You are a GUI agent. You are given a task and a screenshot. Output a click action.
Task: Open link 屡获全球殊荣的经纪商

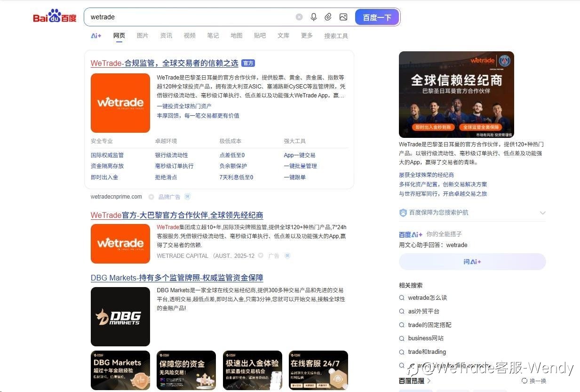[426, 175]
